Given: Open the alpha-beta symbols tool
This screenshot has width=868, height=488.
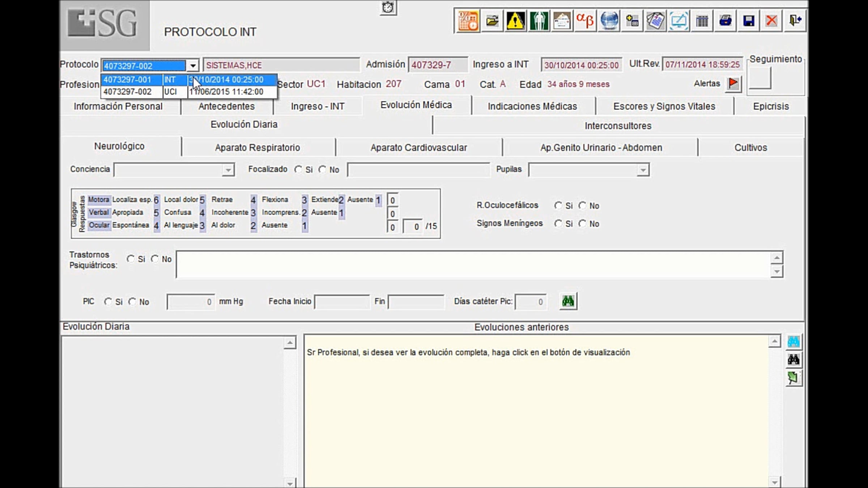Looking at the screenshot, I should pos(585,21).
